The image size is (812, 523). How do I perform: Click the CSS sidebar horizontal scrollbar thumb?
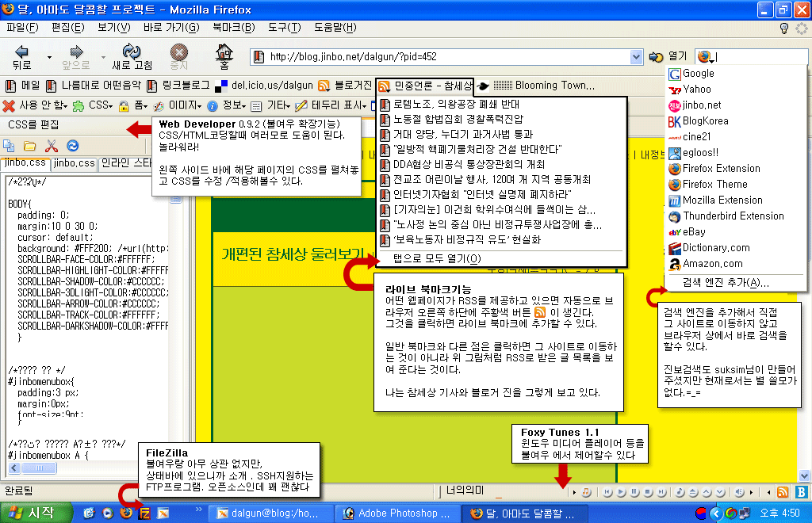coord(39,468)
